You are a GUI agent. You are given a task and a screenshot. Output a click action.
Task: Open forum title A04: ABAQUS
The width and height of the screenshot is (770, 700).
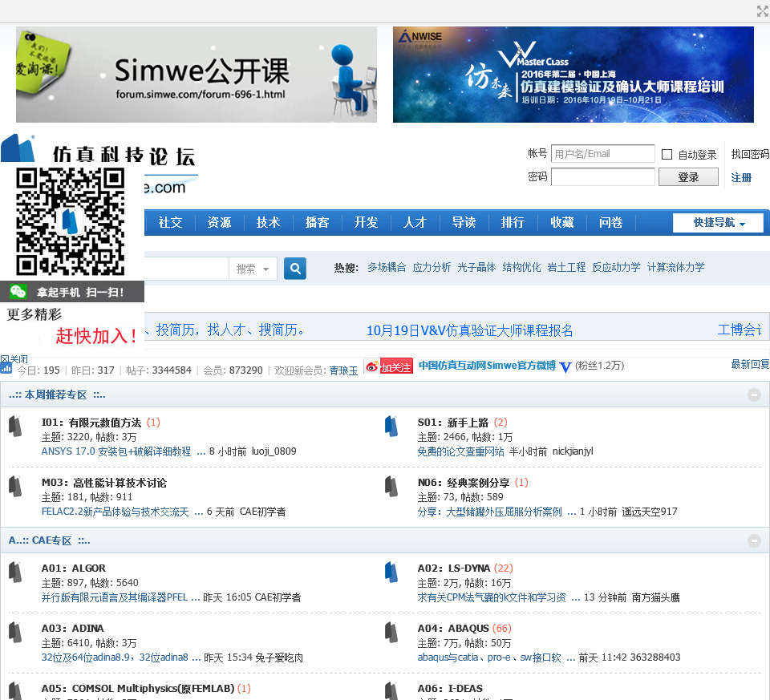pos(453,629)
